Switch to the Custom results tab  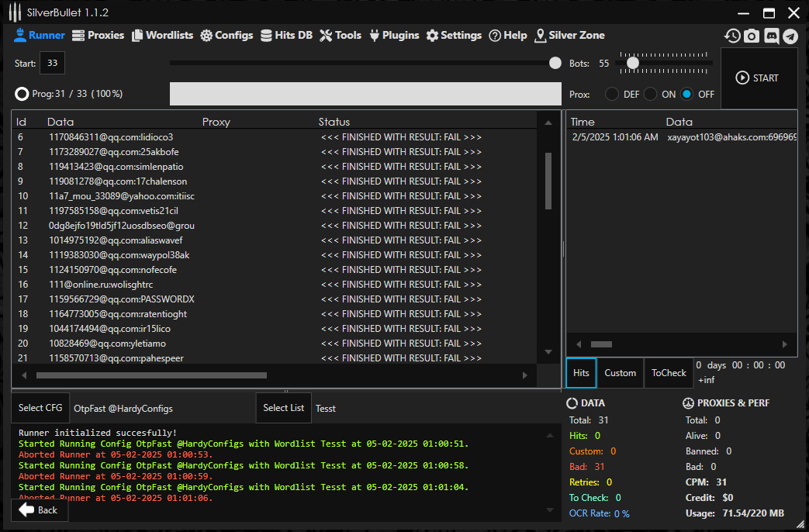coord(620,373)
